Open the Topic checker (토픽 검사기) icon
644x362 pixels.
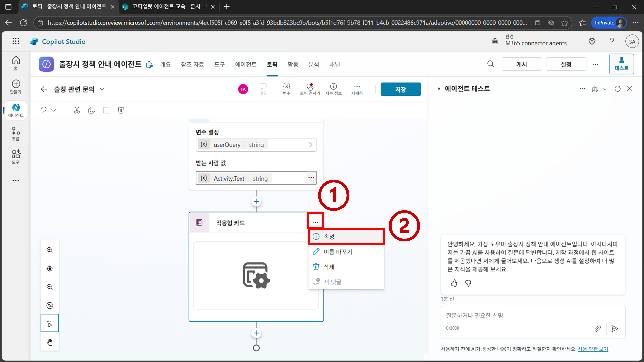tap(310, 89)
